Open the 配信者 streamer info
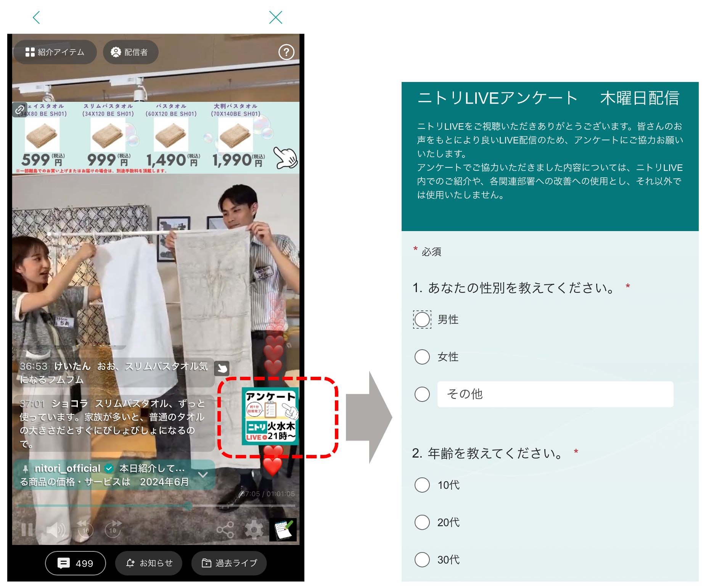 click(130, 52)
